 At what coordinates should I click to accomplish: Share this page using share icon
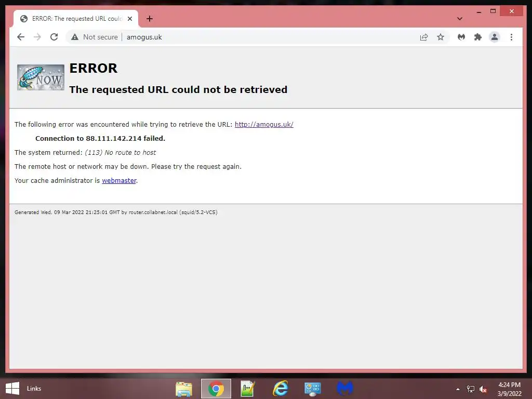pos(424,37)
